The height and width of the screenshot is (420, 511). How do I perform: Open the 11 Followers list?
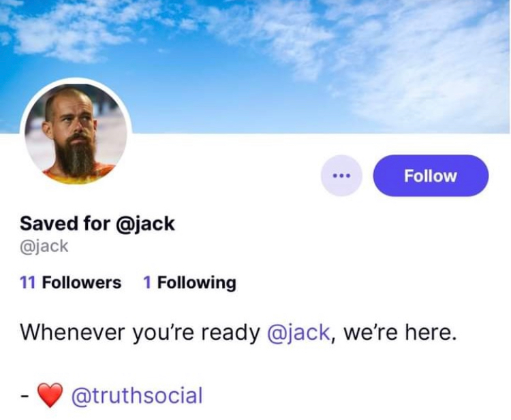click(70, 282)
